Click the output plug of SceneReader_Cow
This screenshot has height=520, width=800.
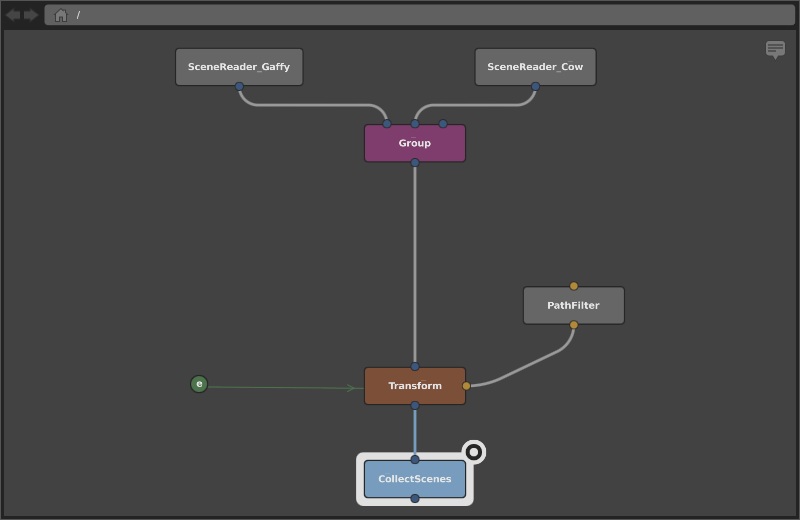coord(535,86)
